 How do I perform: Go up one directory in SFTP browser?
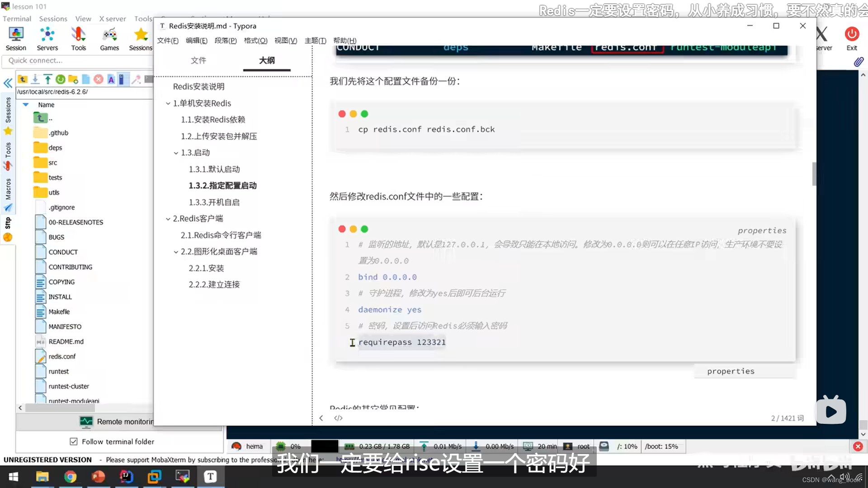(23, 79)
